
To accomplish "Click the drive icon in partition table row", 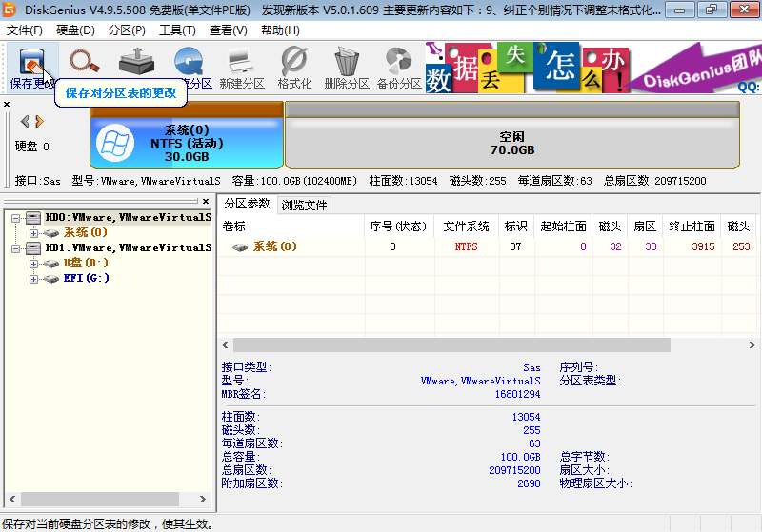I will (x=240, y=247).
